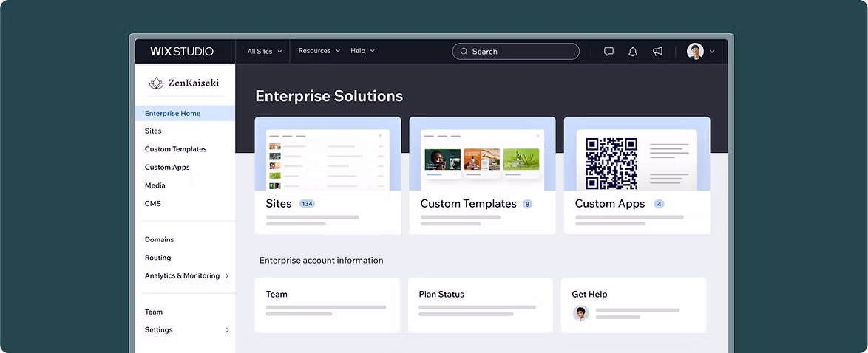Go to Custom Templates in sidebar
Viewport: 868px width, 353px height.
point(175,149)
